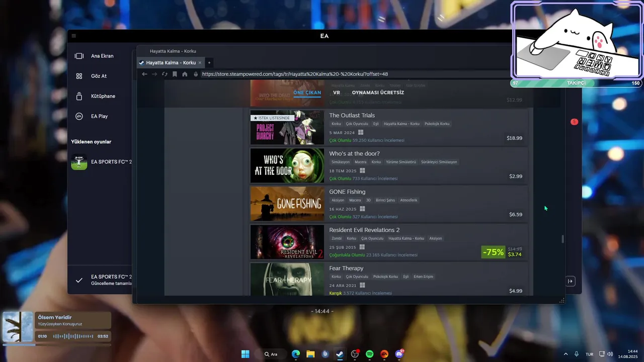The width and height of the screenshot is (644, 362).
Task: Open Kütüphane in EA sidebar
Action: click(103, 96)
